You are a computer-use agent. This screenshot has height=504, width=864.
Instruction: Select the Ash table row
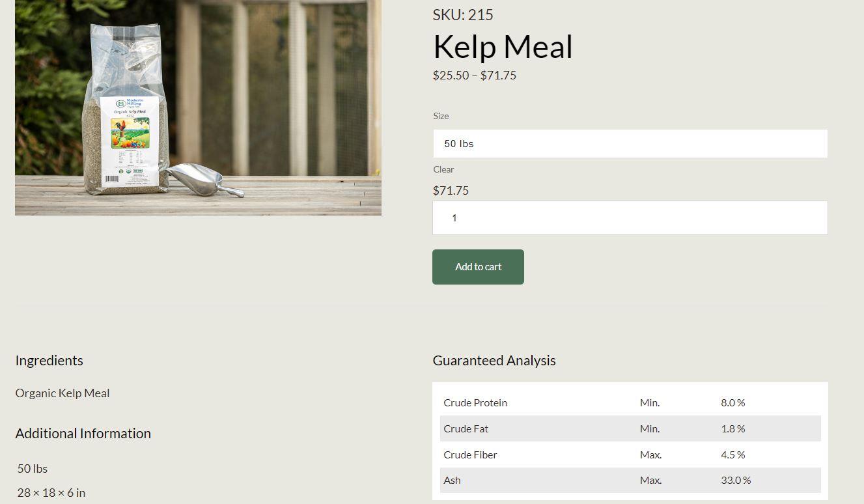(x=630, y=481)
